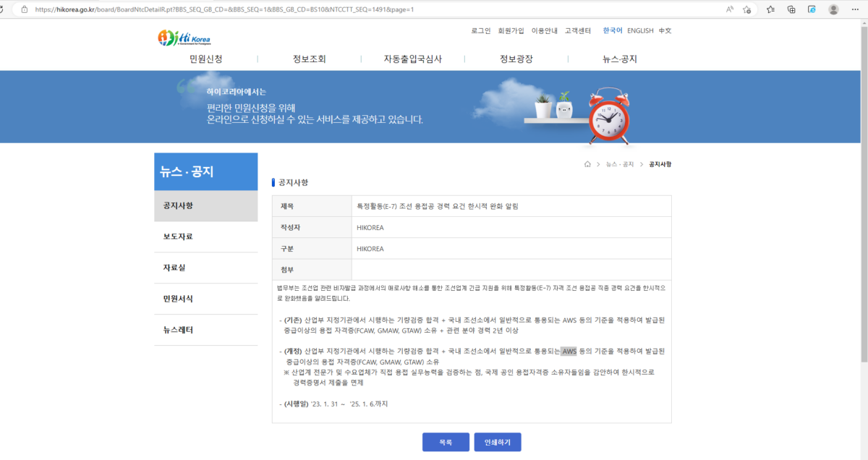Click the 로그인 login link
Image resolution: width=868 pixels, height=460 pixels.
pos(479,30)
